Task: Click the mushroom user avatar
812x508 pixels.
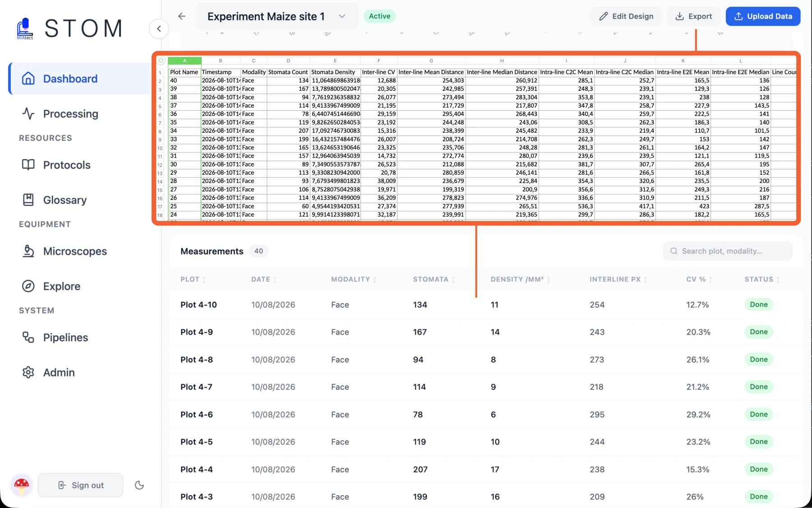Action: [x=21, y=485]
